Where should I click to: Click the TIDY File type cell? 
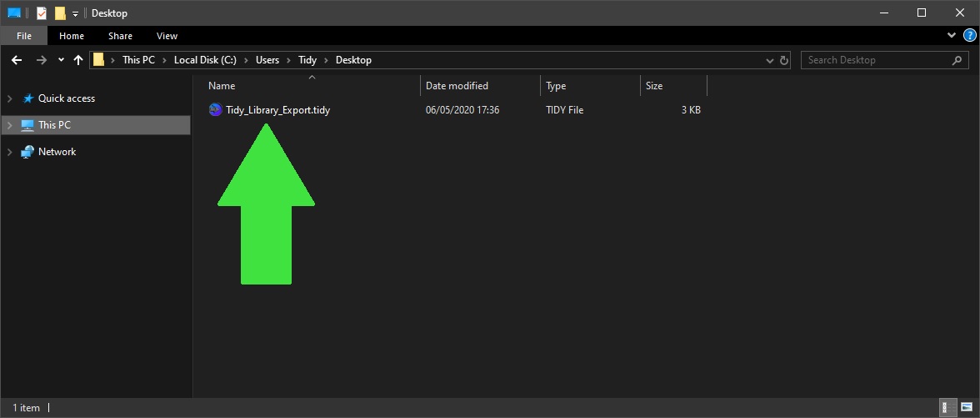click(x=564, y=110)
